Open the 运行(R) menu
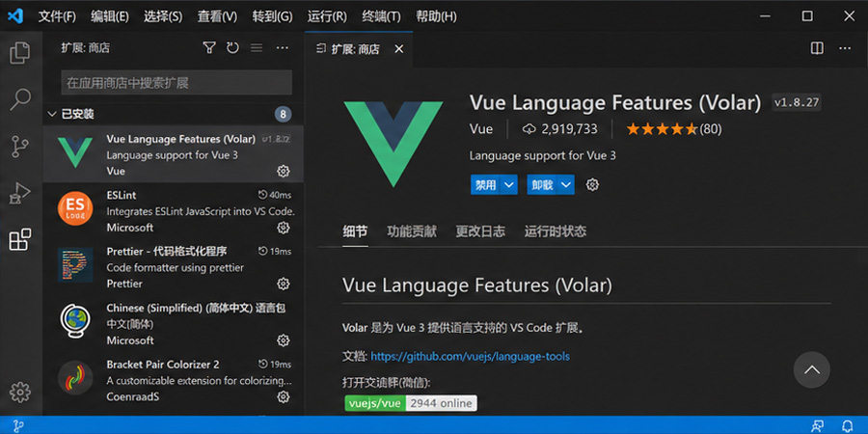The image size is (868, 434). [327, 16]
